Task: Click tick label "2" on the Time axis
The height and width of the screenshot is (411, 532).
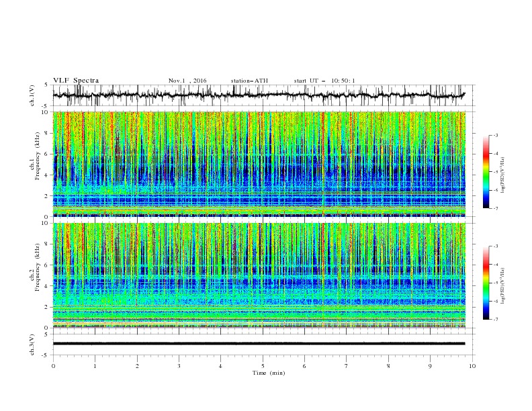Action: tap(137, 366)
